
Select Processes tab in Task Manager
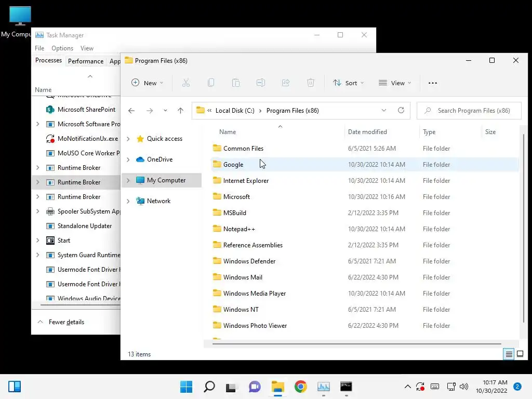pos(48,60)
